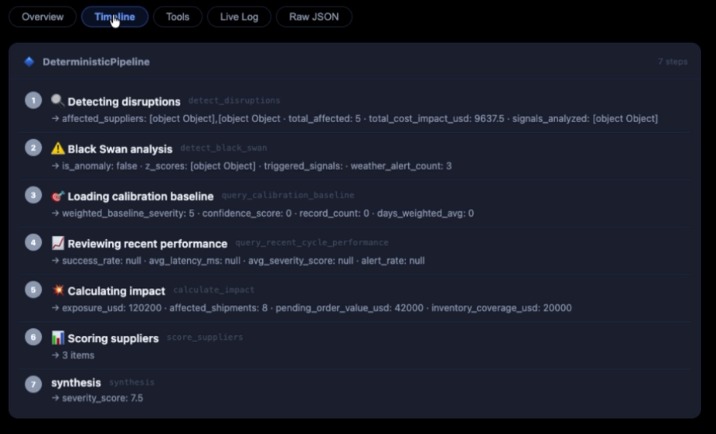Screen dimensions: 716x434
Task: Click the chart icon for Reviewing recent performance
Action: click(x=58, y=243)
